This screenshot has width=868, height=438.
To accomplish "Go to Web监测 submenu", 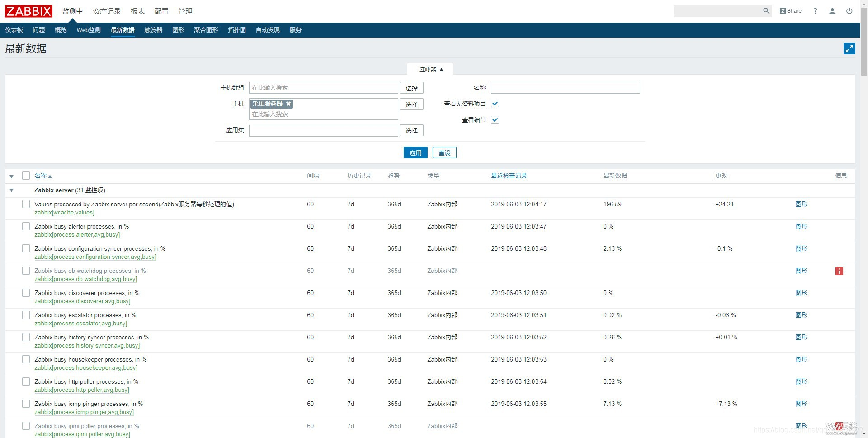I will coord(89,30).
